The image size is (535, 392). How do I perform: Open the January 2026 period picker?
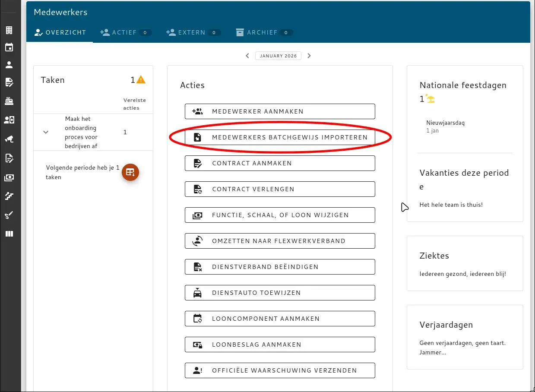coord(278,56)
